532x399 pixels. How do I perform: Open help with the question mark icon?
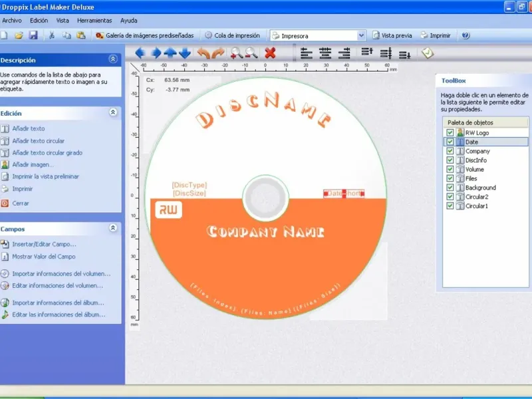click(x=466, y=35)
